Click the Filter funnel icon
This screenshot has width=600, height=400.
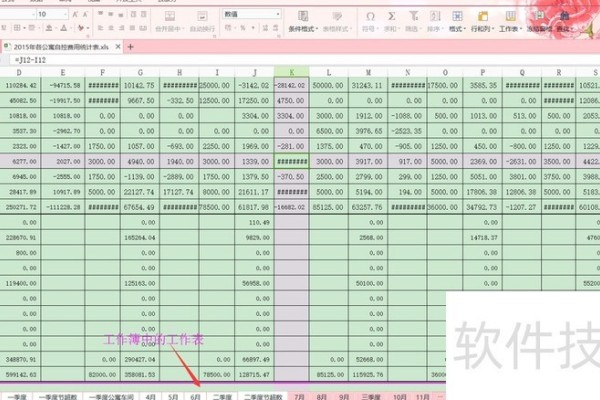point(413,16)
